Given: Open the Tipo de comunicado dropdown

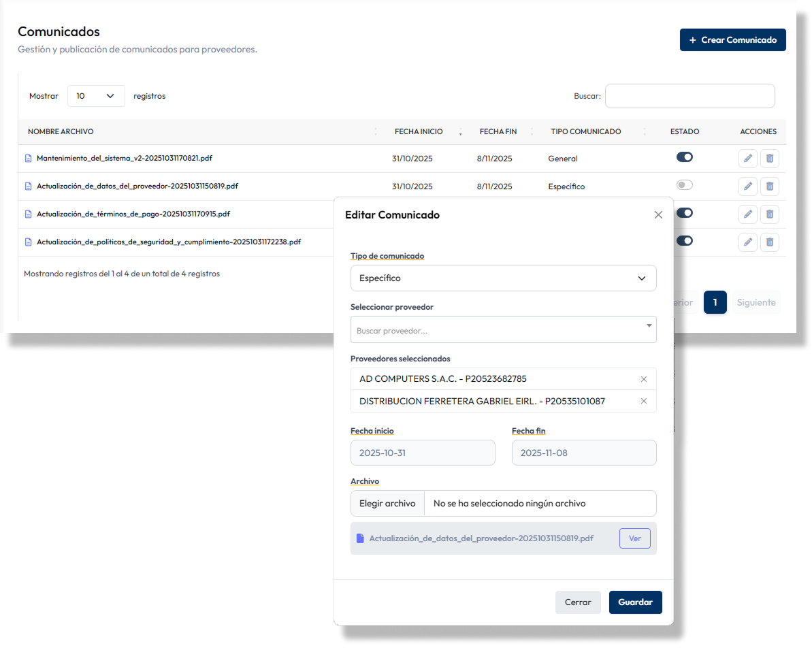Looking at the screenshot, I should 503,278.
